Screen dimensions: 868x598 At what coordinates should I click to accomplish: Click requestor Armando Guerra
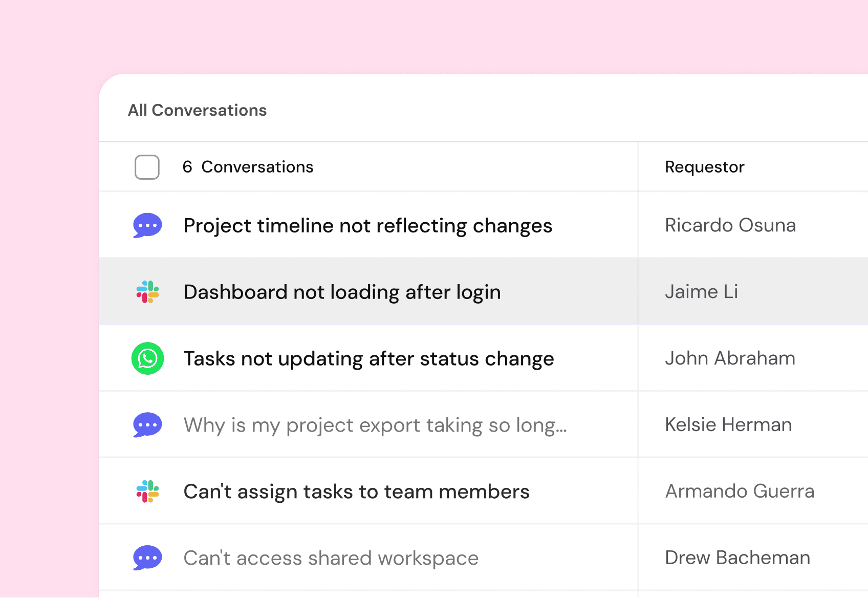point(740,492)
